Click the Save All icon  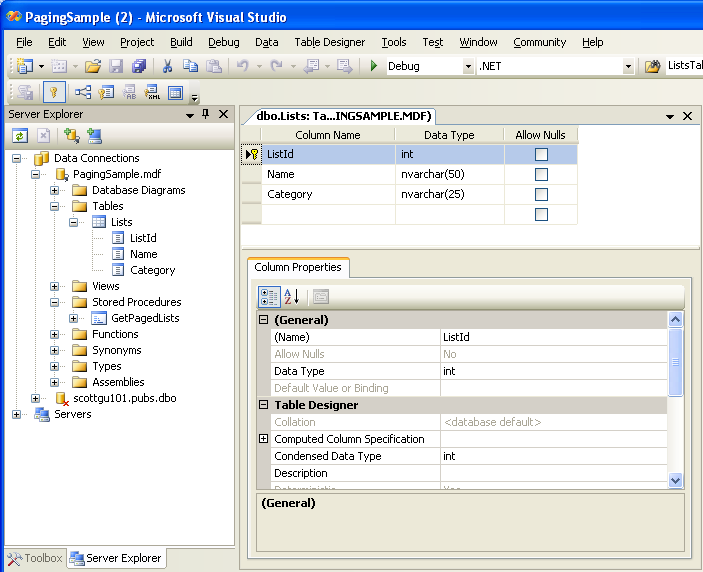(139, 66)
